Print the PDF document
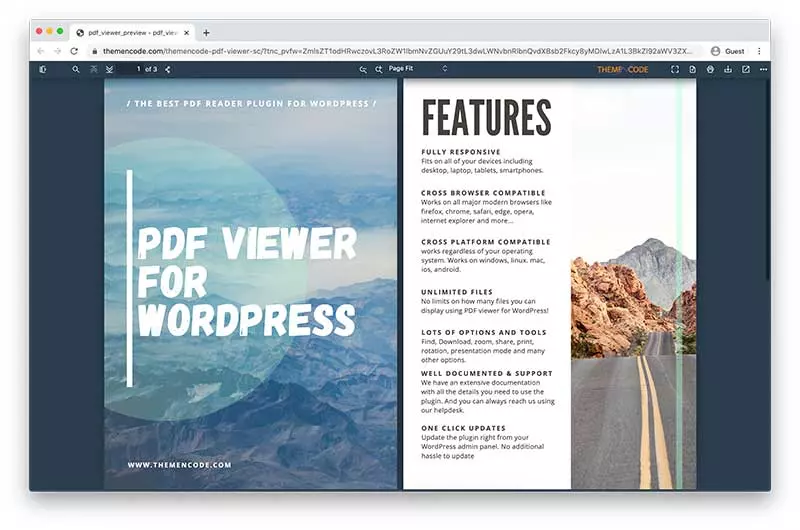Image resolution: width=800 pixels, height=530 pixels. [710, 69]
